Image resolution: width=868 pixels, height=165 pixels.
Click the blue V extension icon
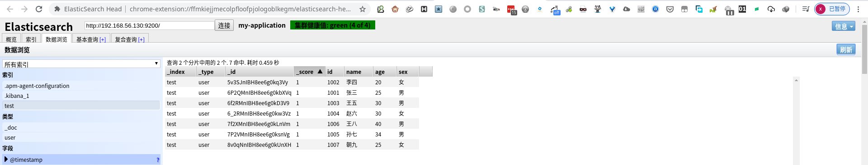click(x=612, y=9)
